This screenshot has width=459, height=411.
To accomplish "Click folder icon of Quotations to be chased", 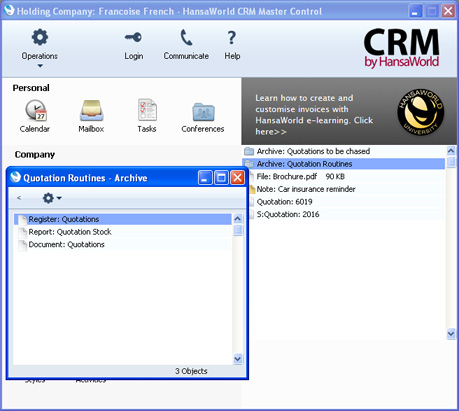I will click(x=249, y=152).
